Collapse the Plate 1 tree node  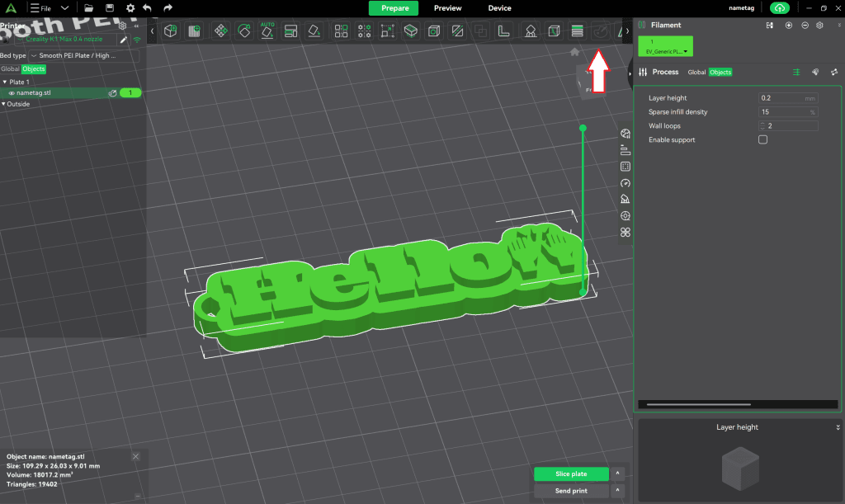point(4,82)
